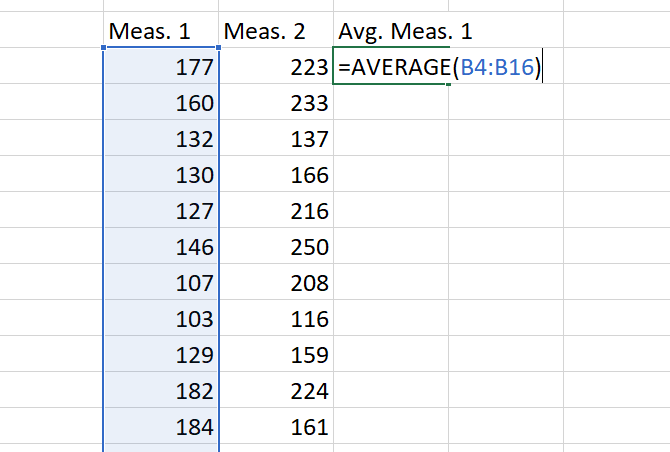670x452 pixels.
Task: Select the cell containing 127
Action: [160, 211]
